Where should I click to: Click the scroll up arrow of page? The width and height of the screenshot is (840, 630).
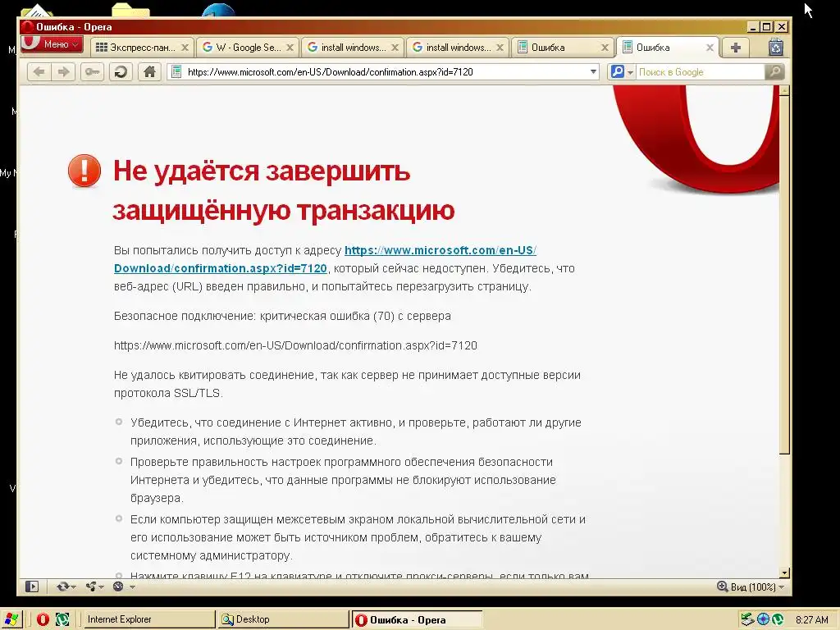point(784,90)
